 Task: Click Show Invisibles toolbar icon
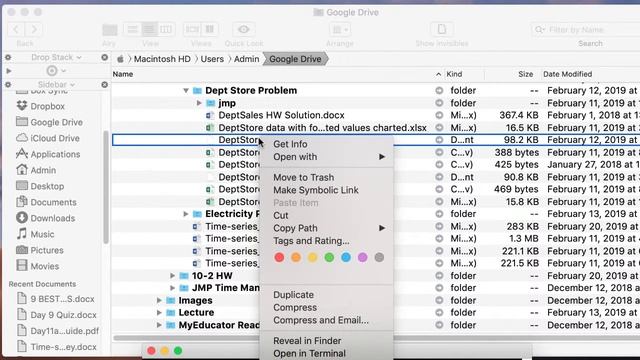[x=442, y=29]
